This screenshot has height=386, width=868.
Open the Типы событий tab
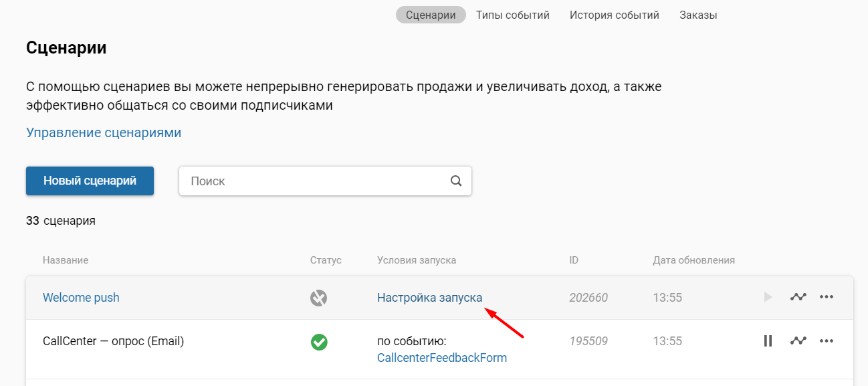tap(512, 15)
